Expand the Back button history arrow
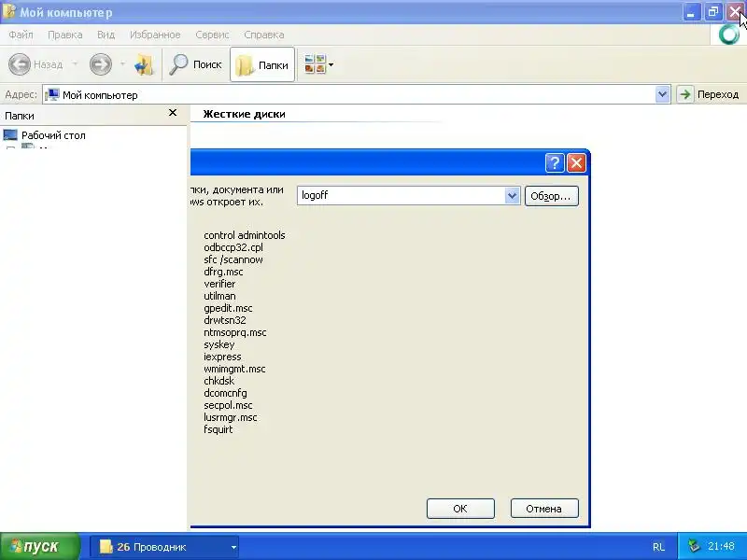This screenshot has width=747, height=560. coord(75,63)
